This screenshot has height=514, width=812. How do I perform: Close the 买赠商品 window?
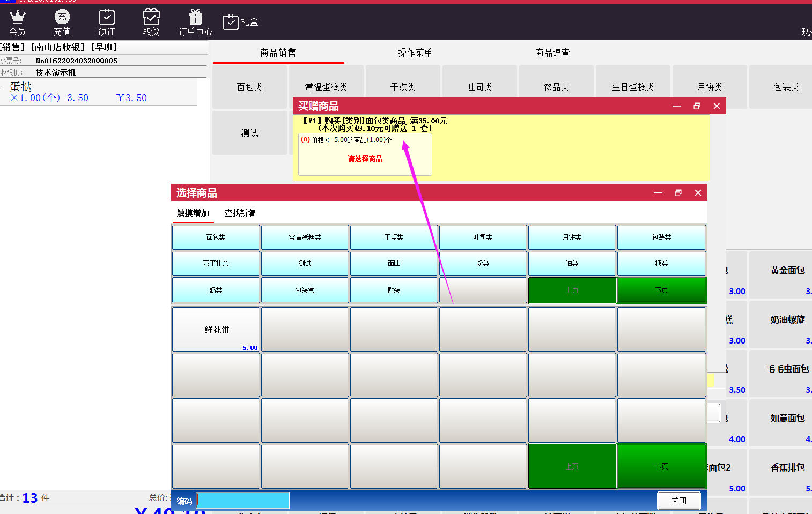pyautogui.click(x=717, y=106)
